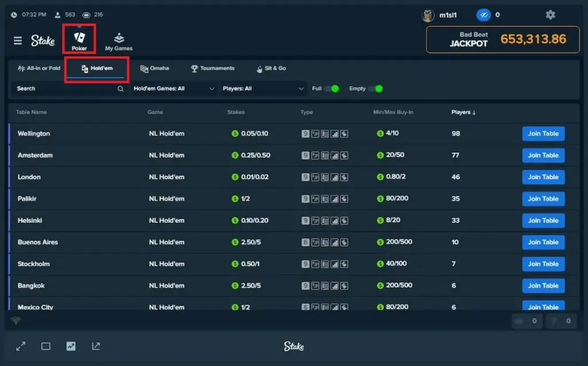The width and height of the screenshot is (588, 366).
Task: Join the Amsterdam table
Action: tap(543, 155)
